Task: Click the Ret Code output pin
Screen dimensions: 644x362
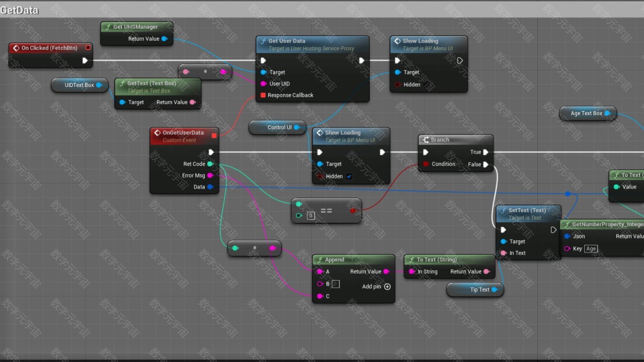Action: 210,164
